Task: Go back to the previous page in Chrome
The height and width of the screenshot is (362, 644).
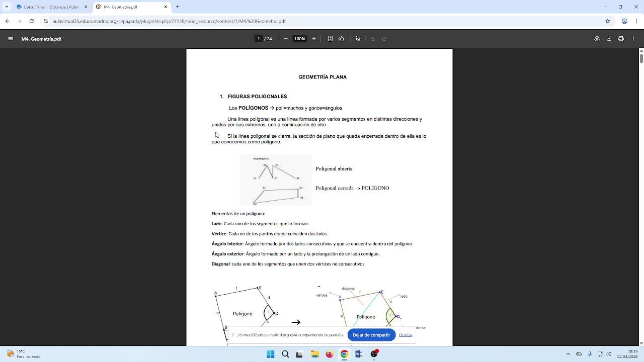Action: pyautogui.click(x=7, y=21)
